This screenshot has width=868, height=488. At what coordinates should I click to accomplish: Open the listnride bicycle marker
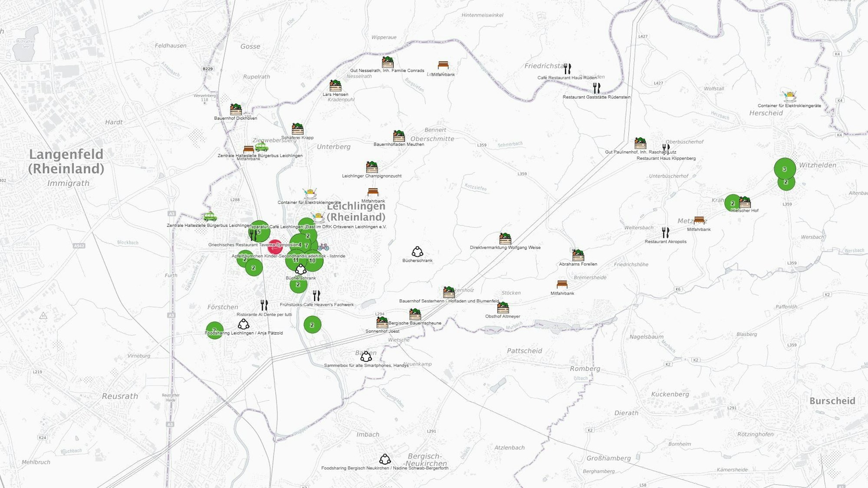[323, 247]
